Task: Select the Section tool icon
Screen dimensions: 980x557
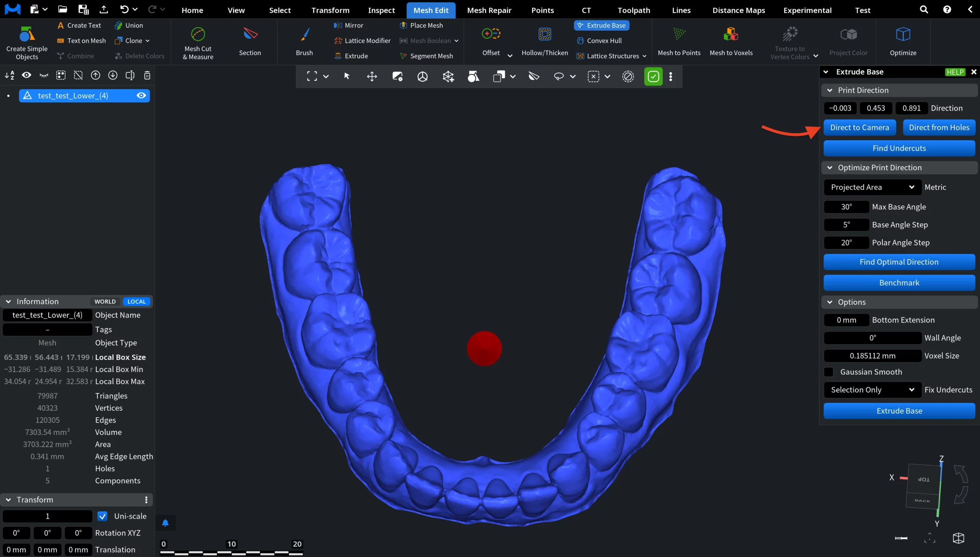Action: point(250,34)
